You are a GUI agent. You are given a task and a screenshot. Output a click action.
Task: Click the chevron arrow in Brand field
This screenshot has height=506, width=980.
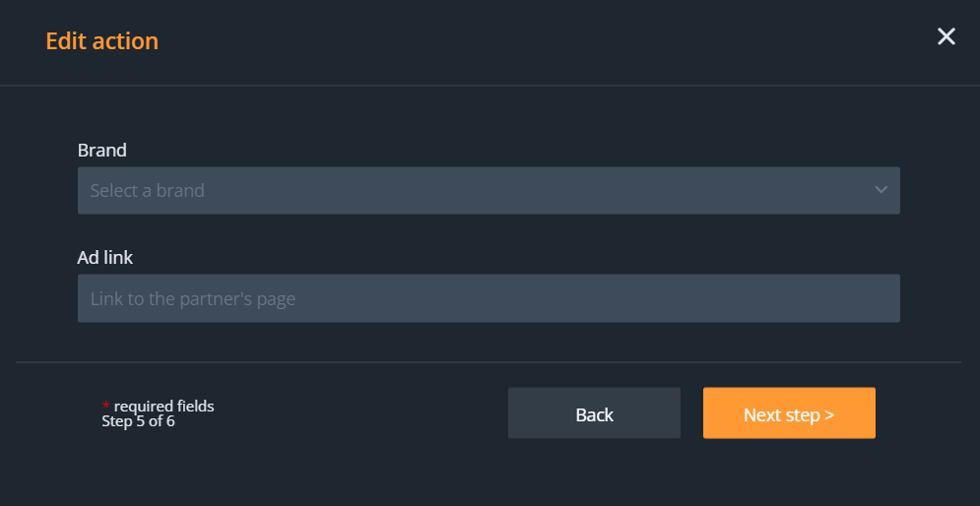coord(881,190)
